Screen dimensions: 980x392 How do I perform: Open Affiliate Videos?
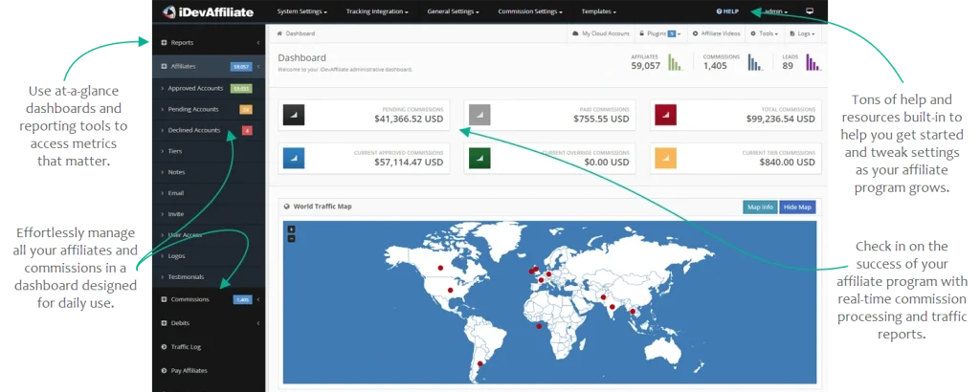716,33
